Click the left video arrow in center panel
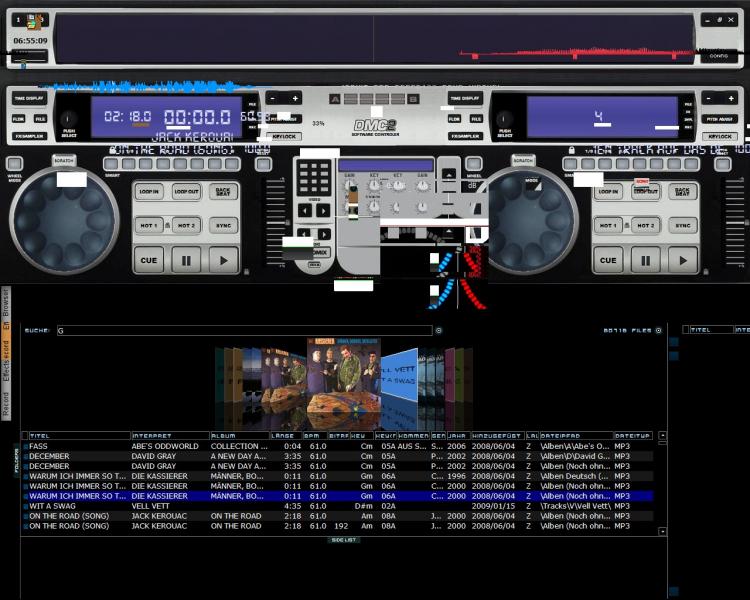Viewport: 750px width, 600px height. point(305,210)
